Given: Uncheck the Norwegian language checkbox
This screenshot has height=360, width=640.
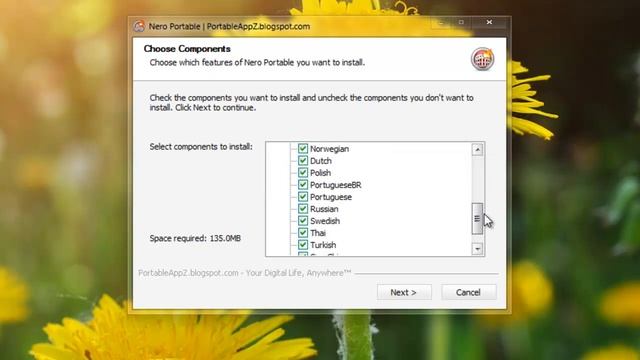Looking at the screenshot, I should (302, 149).
